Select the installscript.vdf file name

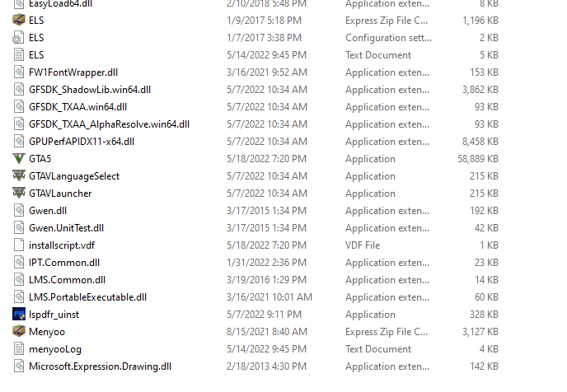pos(62,245)
